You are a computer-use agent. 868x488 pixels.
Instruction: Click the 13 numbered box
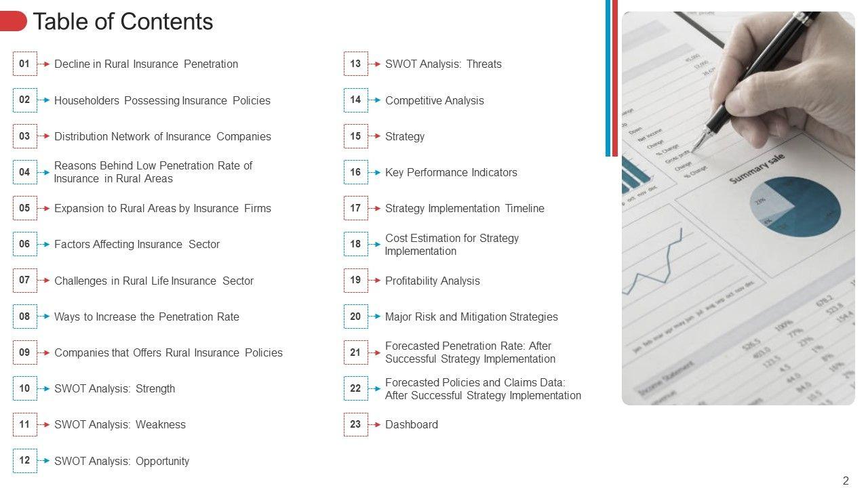click(355, 64)
